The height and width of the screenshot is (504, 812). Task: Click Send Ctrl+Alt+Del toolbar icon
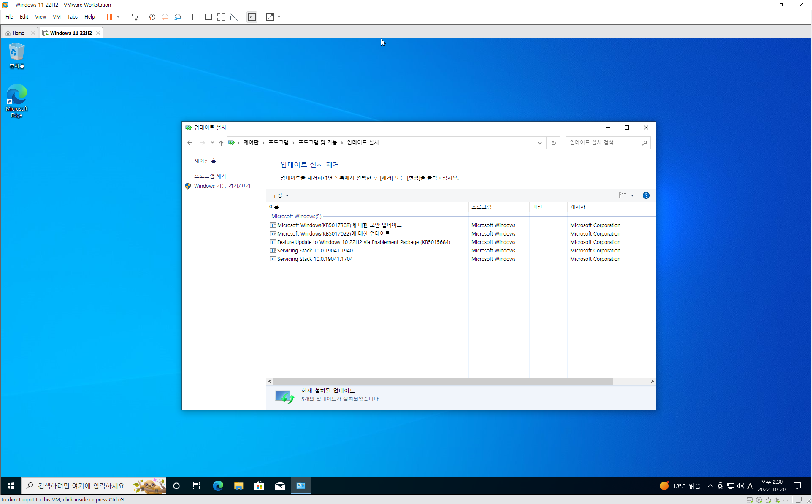tap(134, 17)
